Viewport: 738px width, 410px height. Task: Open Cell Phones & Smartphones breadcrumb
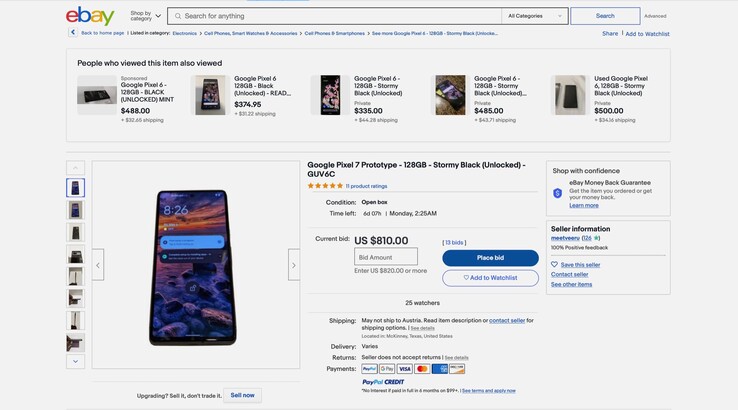[x=335, y=33]
